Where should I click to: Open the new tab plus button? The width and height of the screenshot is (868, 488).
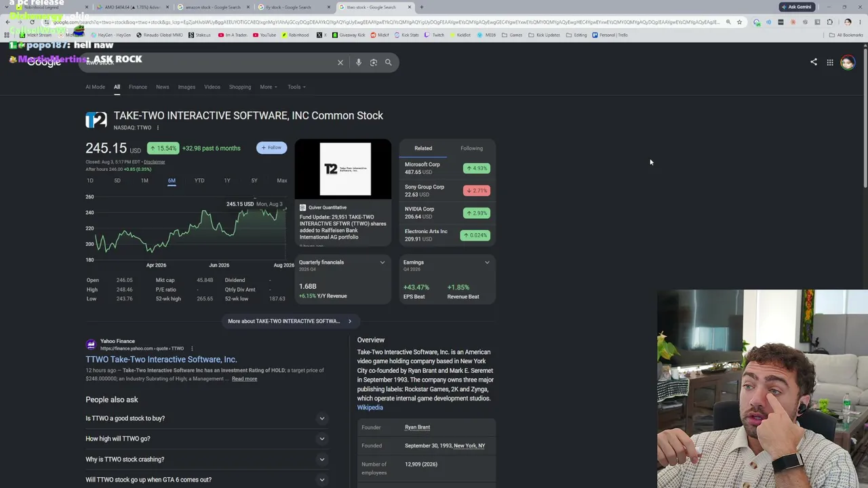[x=421, y=7]
